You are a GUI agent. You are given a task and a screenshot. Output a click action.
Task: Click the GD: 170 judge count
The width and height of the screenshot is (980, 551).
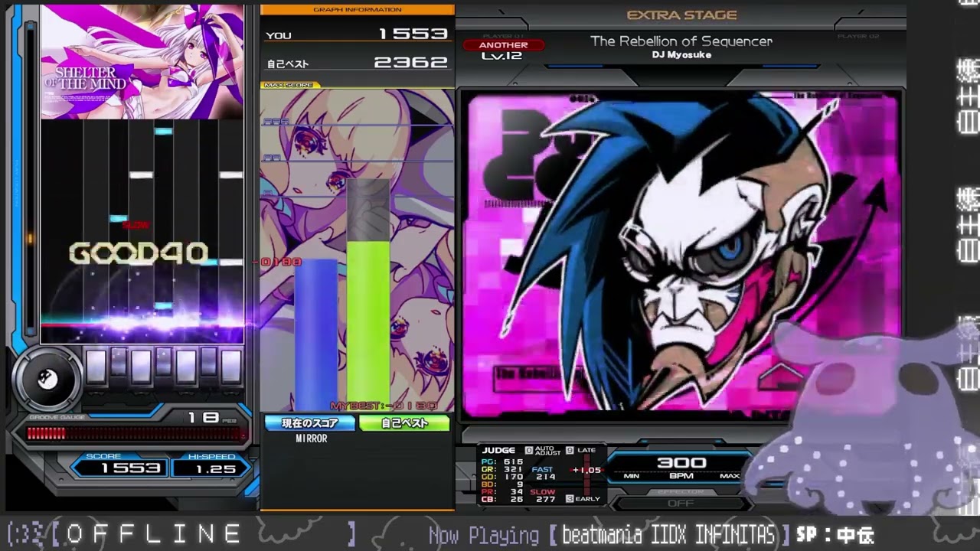coord(502,477)
